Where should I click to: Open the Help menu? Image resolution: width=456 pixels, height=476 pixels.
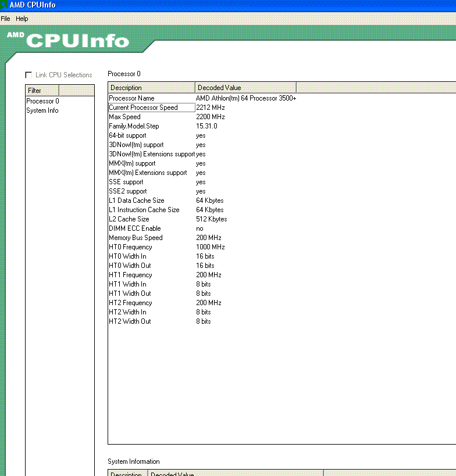pyautogui.click(x=22, y=19)
